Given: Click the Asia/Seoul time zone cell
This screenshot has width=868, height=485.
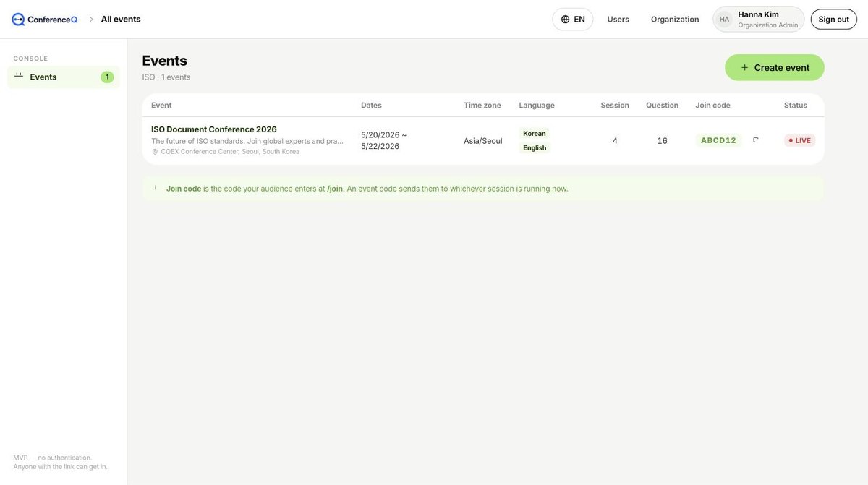Looking at the screenshot, I should pyautogui.click(x=483, y=141).
